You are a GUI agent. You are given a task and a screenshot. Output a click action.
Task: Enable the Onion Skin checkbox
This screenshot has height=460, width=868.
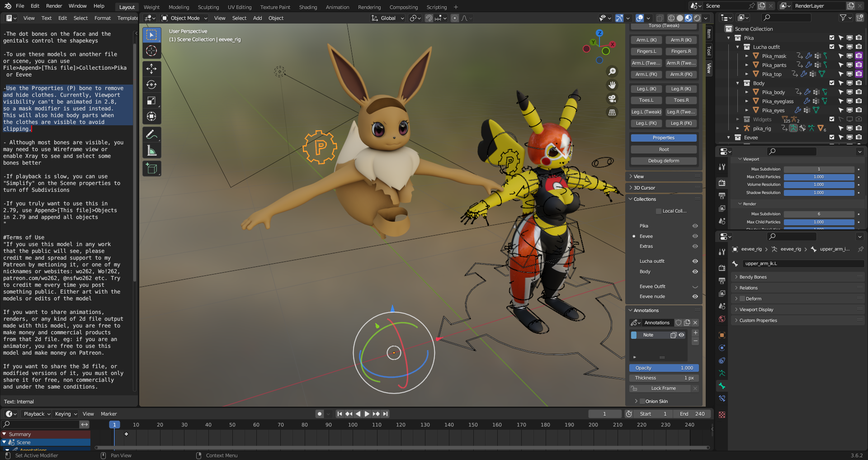[x=642, y=401]
